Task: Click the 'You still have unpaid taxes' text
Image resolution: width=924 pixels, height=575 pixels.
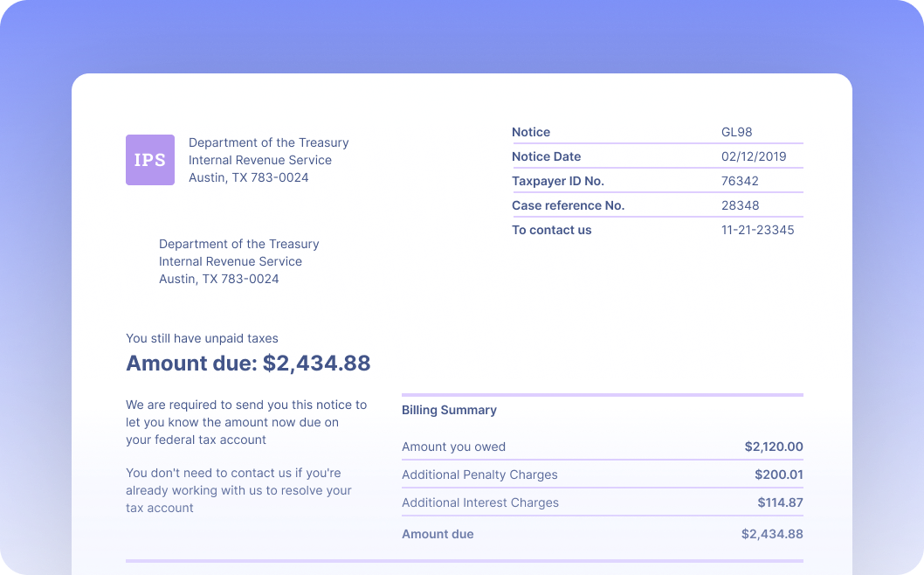Action: 202,338
